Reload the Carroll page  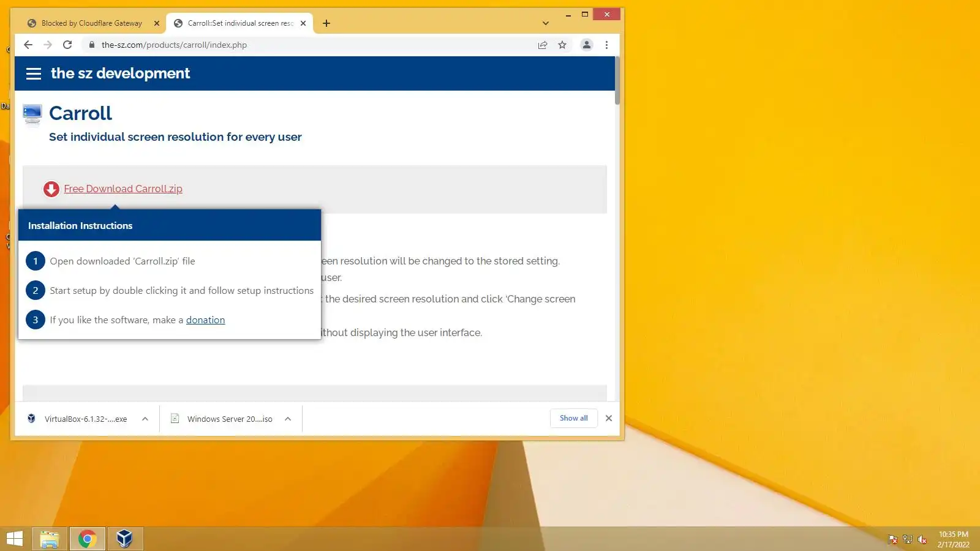tap(67, 45)
